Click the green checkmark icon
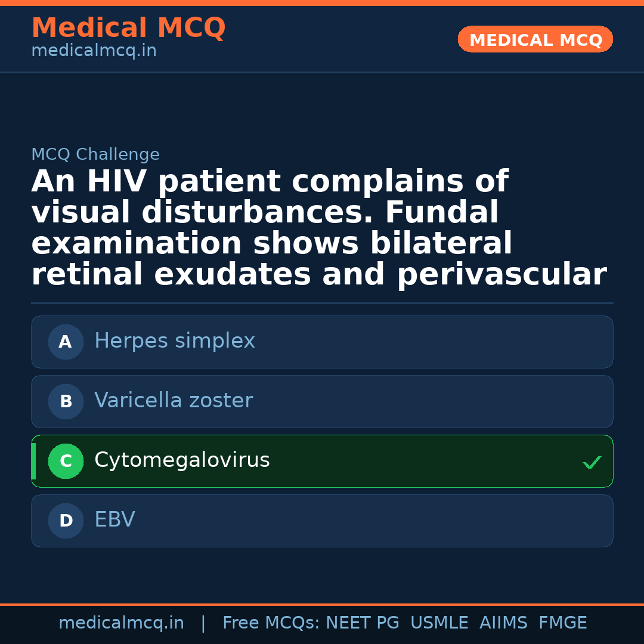The height and width of the screenshot is (644, 644). [x=592, y=462]
